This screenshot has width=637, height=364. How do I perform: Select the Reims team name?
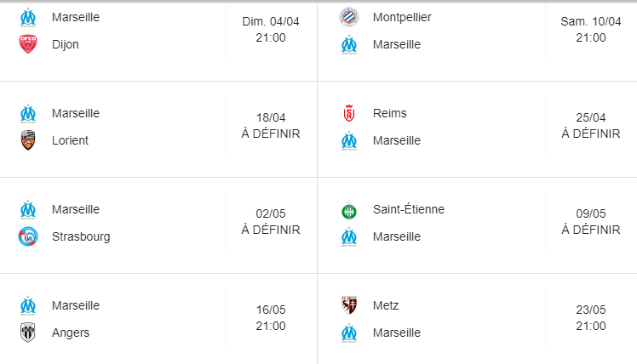click(389, 113)
